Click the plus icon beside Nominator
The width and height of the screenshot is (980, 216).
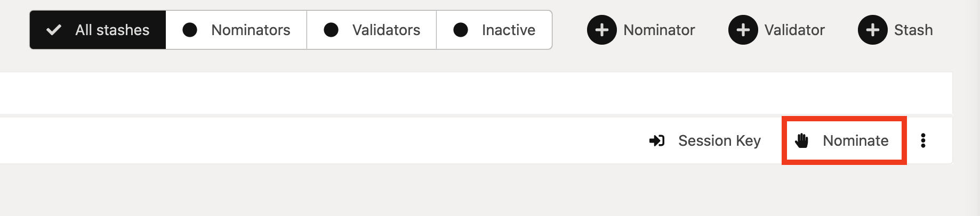[x=601, y=30]
